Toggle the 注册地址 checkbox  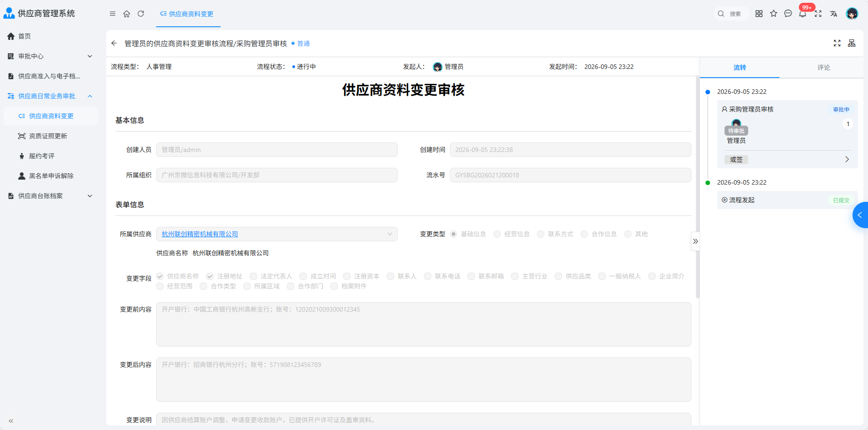coord(210,276)
